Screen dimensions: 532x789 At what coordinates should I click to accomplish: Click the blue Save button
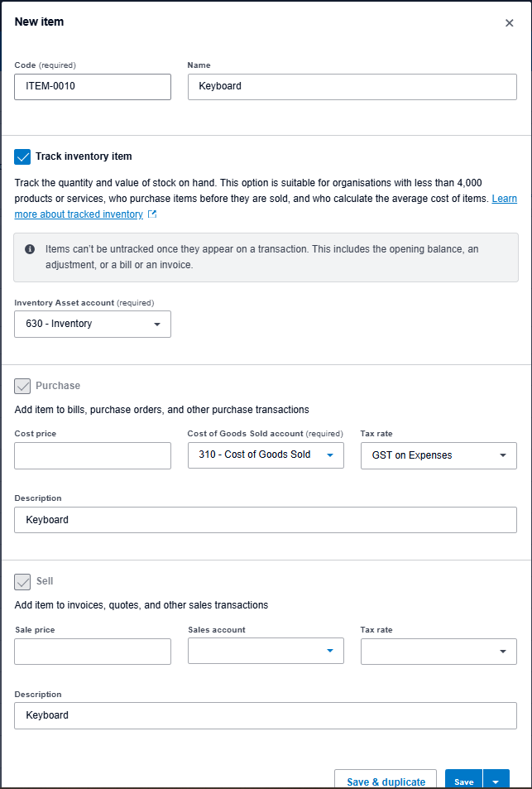click(463, 782)
